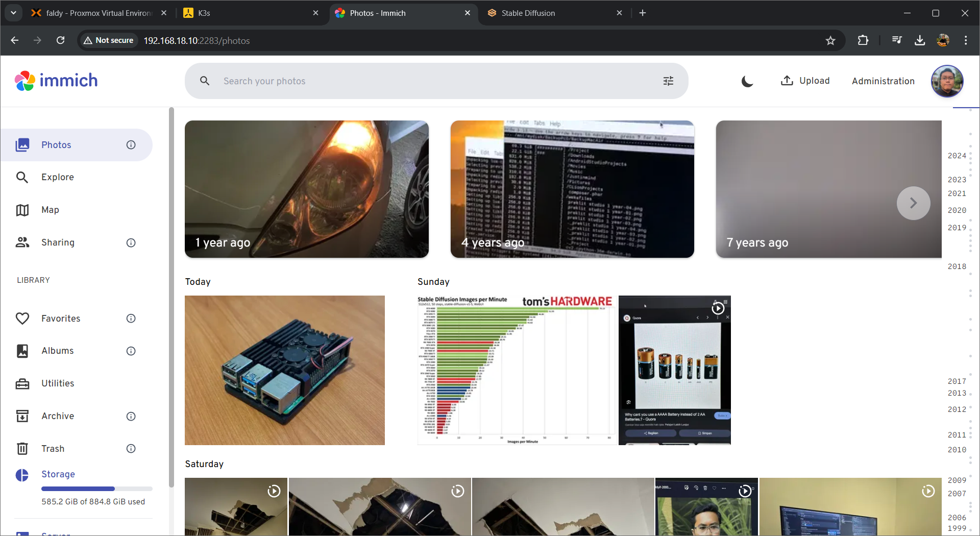Open the Explore section

tap(58, 177)
